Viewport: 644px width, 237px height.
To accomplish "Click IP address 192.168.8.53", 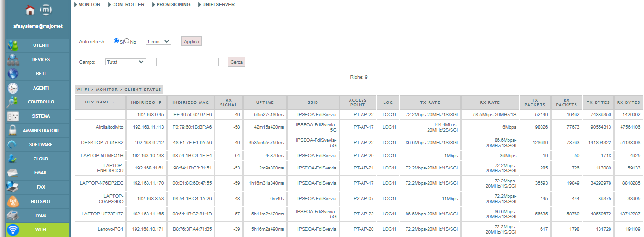I will pos(150,199).
